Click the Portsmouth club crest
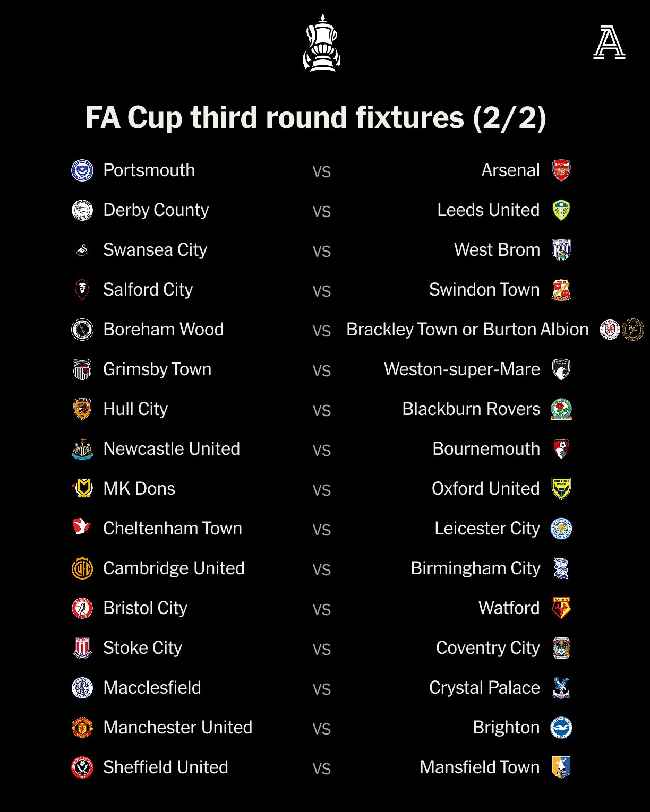Screen dimensions: 650x812 82,170
